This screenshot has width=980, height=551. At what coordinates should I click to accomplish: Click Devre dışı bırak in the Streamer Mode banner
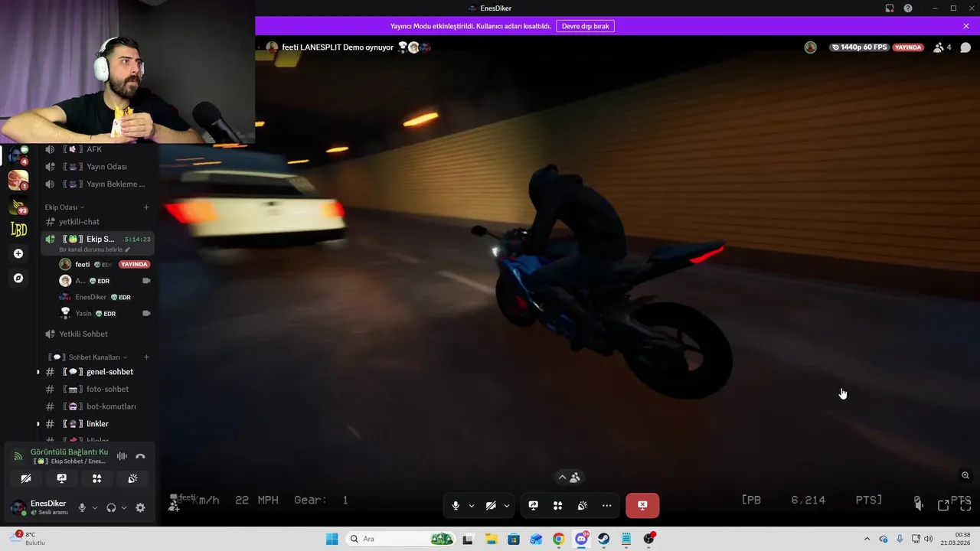tap(586, 26)
